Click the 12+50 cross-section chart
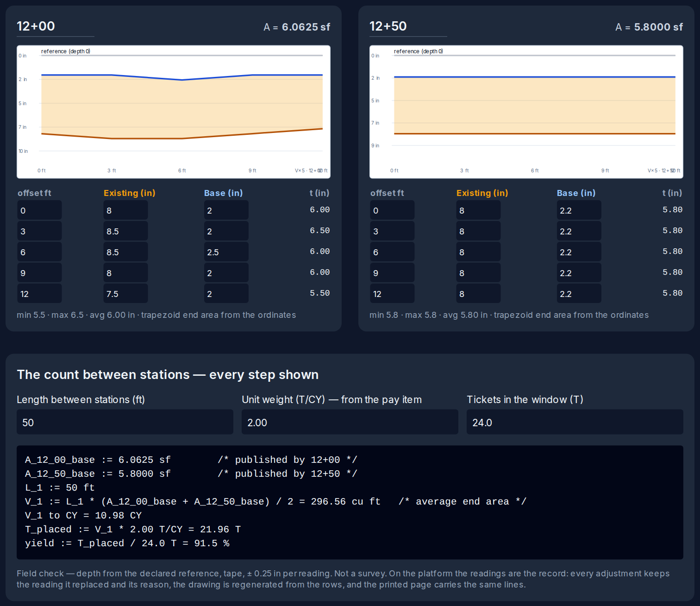The image size is (700, 606). [x=526, y=112]
